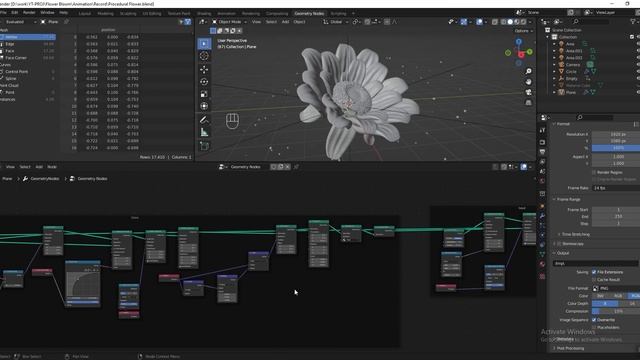Switch to the Geometry Nodes workspace tab
The height and width of the screenshot is (360, 640).
click(309, 13)
